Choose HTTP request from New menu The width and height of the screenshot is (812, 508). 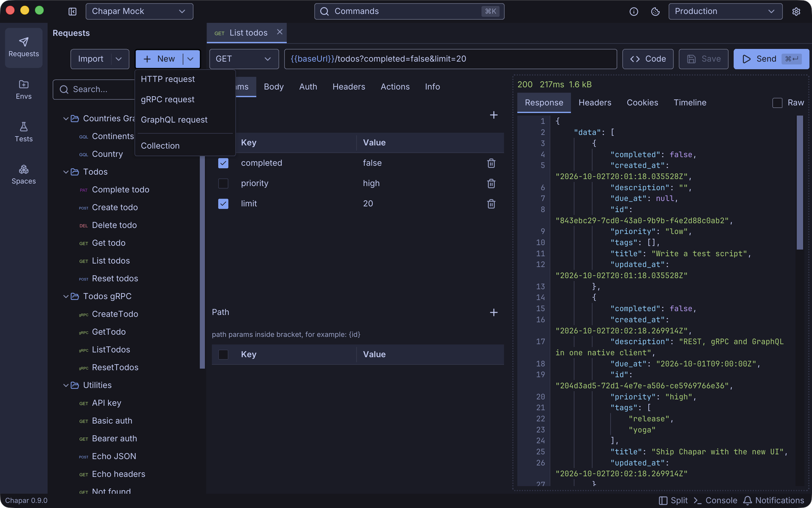tap(185, 79)
